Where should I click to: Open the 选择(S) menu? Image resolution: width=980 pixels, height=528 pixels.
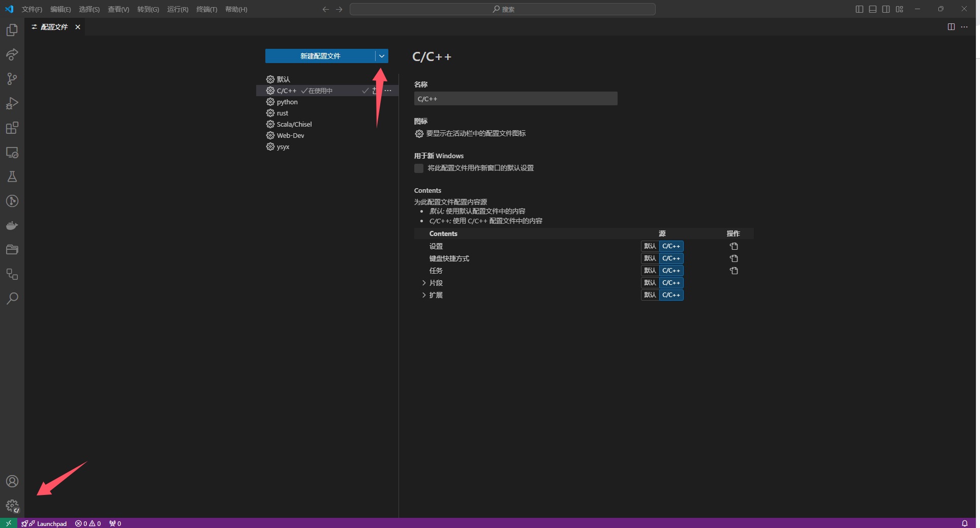tap(89, 9)
